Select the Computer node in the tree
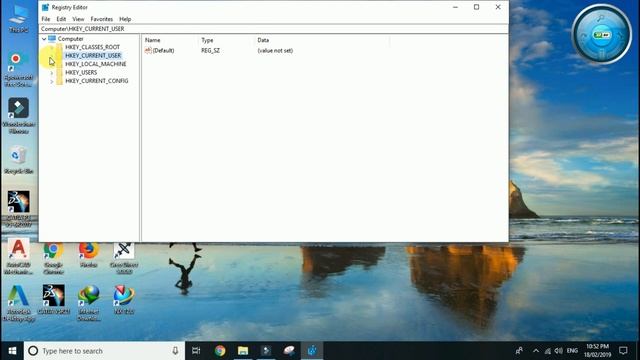This screenshot has width=640, height=360. [70, 39]
